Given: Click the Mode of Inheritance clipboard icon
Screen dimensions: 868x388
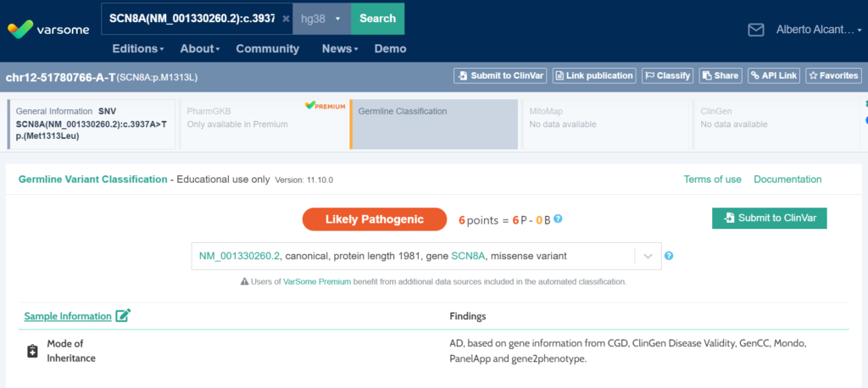Looking at the screenshot, I should (32, 351).
